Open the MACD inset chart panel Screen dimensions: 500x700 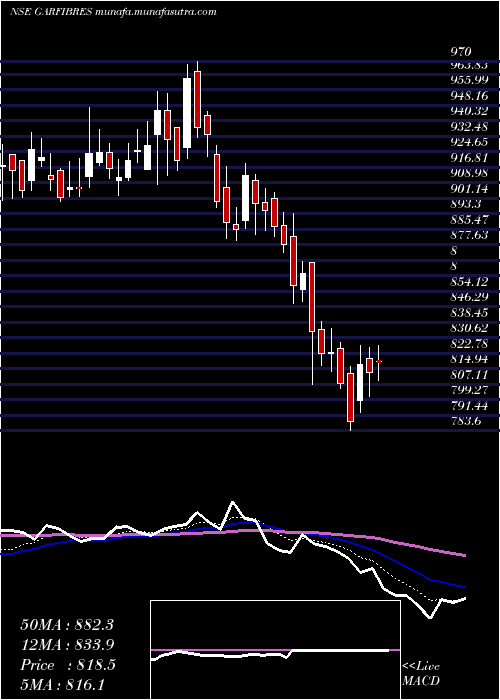click(275, 650)
